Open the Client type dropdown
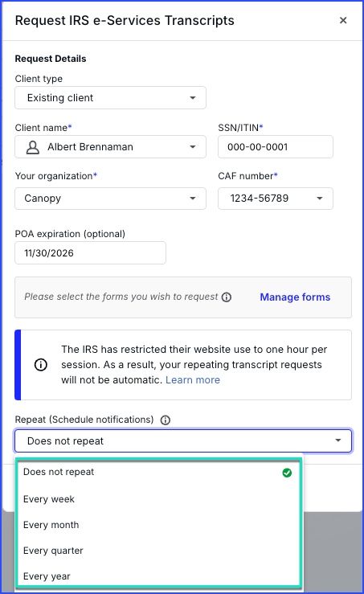The image size is (364, 594). point(111,98)
